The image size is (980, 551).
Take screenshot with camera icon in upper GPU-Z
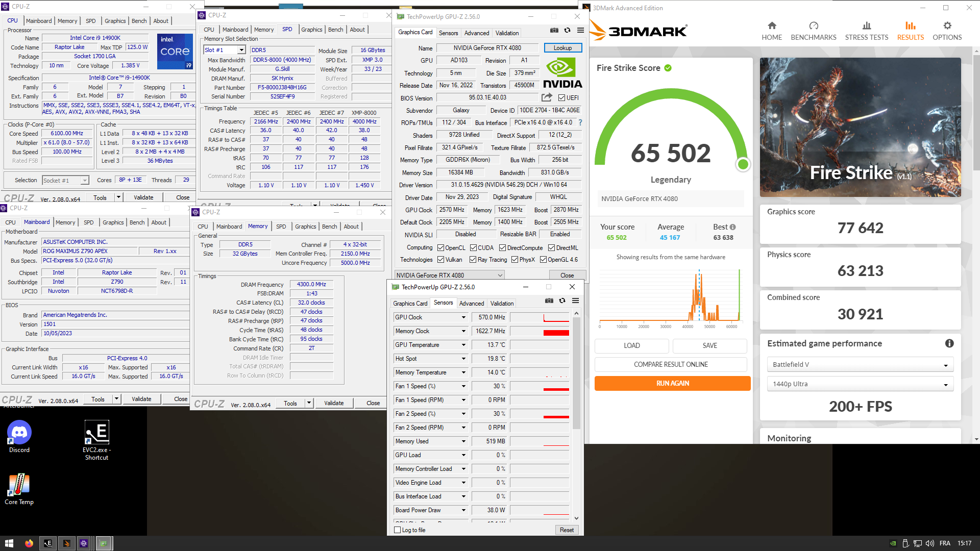click(554, 30)
